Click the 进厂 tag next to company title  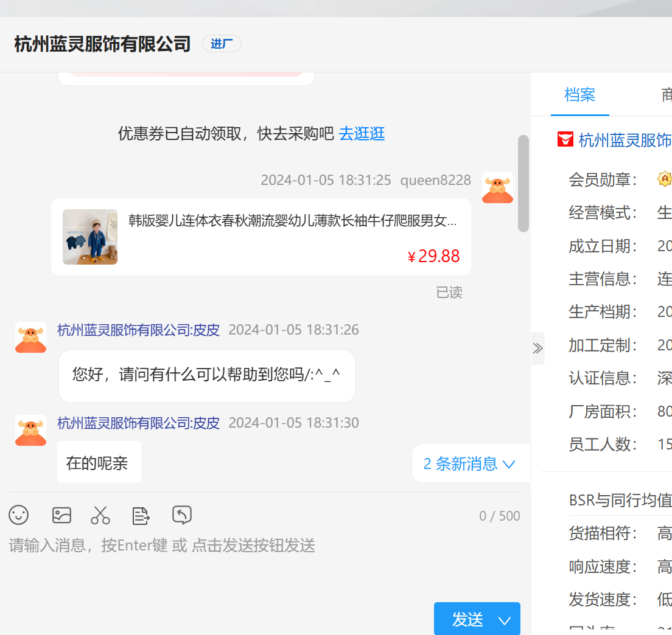pos(222,44)
